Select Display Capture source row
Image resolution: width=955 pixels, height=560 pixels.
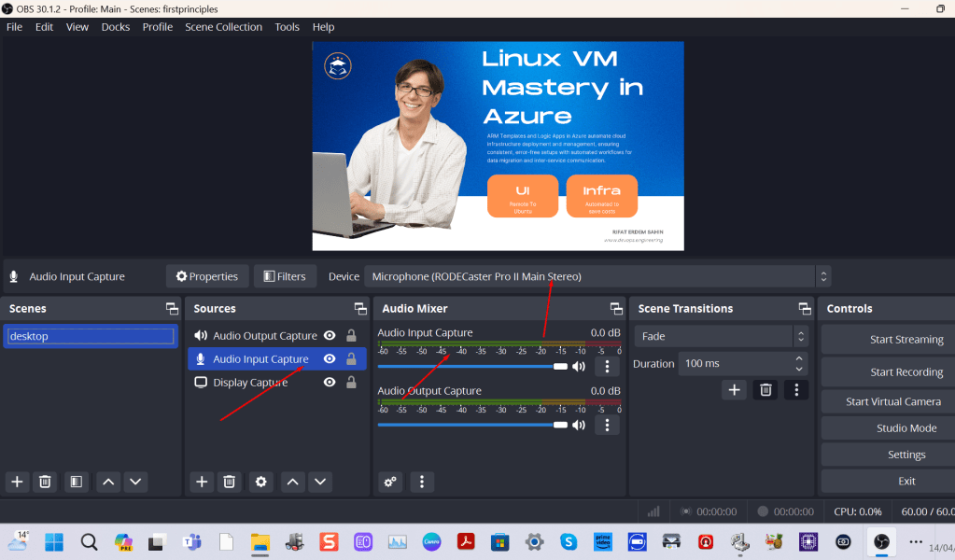coord(277,383)
